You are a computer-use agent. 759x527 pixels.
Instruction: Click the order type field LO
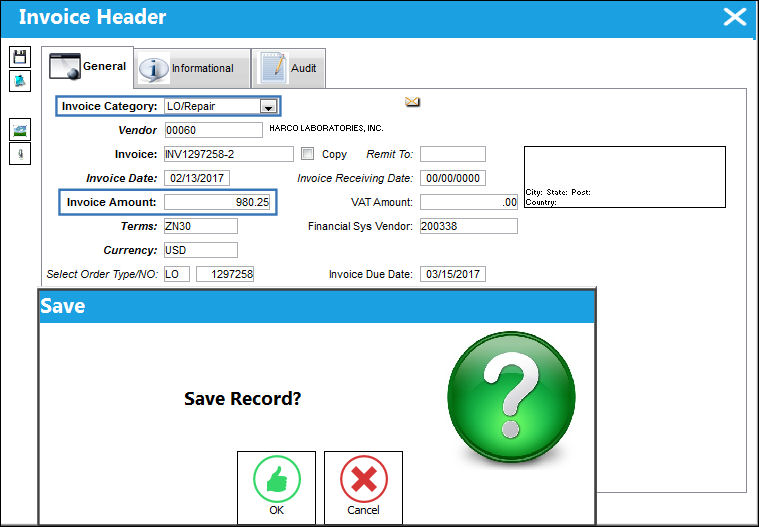point(177,274)
